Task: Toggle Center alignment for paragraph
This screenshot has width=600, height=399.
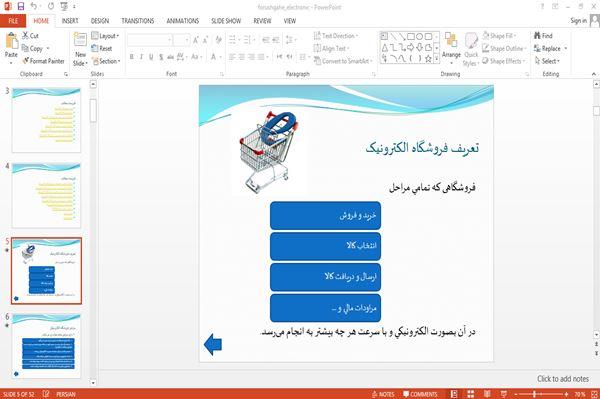Action: pyautogui.click(x=241, y=57)
